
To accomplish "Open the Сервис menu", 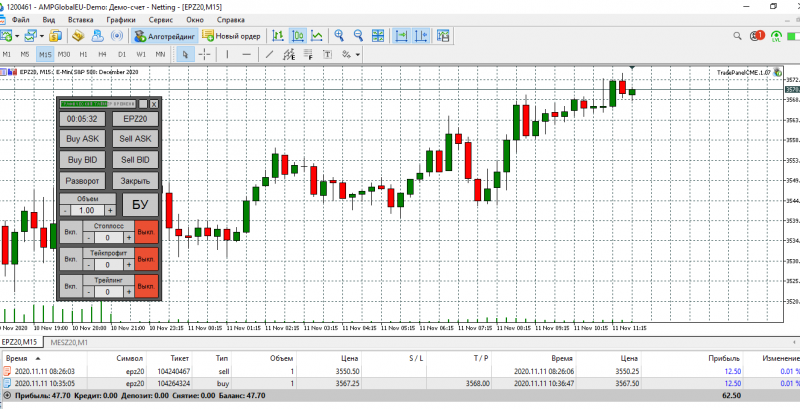I will click(161, 20).
